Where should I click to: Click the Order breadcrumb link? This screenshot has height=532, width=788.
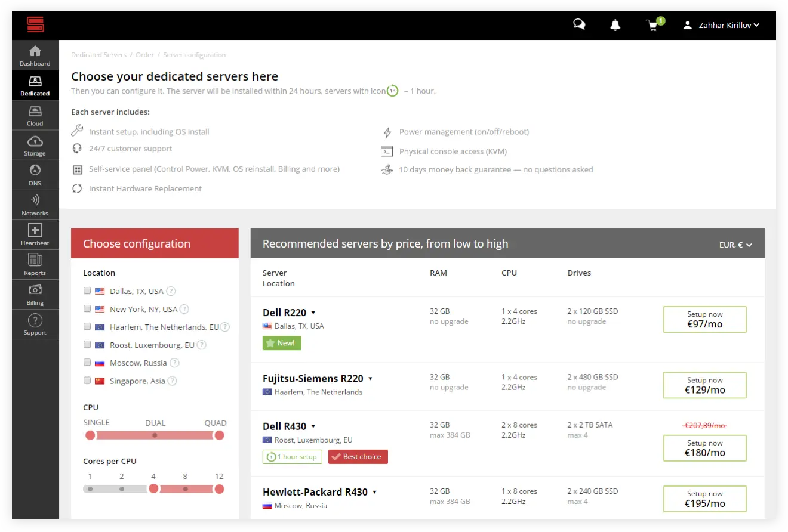pos(144,55)
